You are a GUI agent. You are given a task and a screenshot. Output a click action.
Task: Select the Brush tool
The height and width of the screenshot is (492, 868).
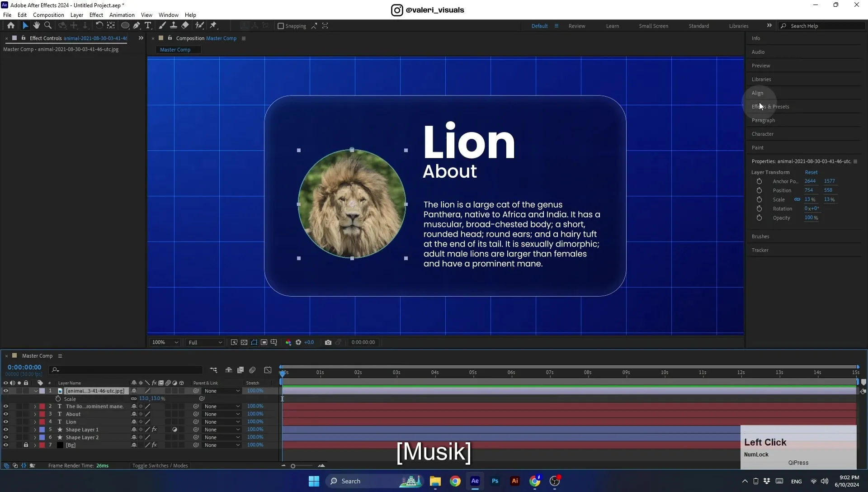[162, 26]
